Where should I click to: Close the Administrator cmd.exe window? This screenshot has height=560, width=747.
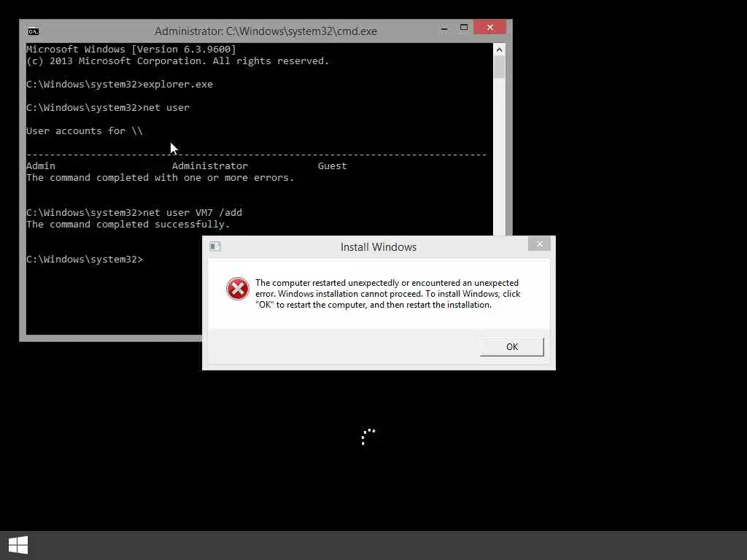pos(489,28)
